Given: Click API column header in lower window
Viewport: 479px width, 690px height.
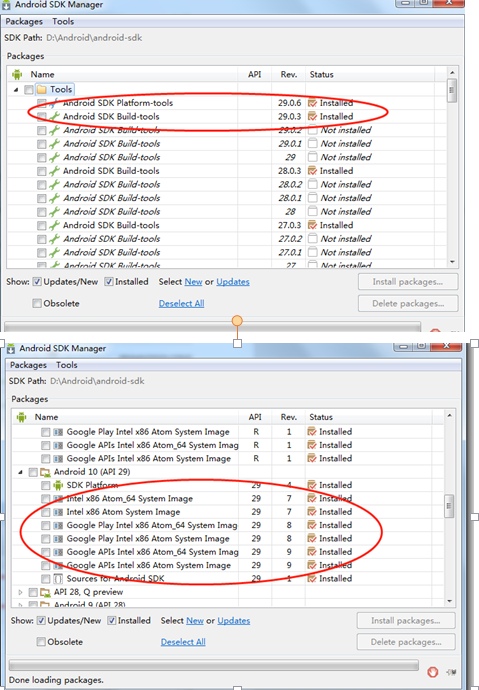Looking at the screenshot, I should [255, 417].
